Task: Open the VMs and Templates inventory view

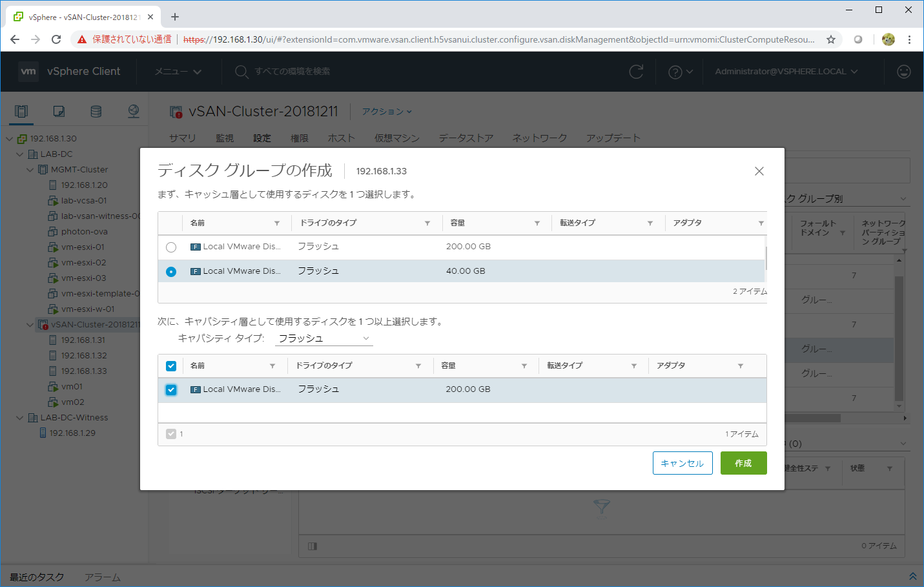Action: [59, 111]
